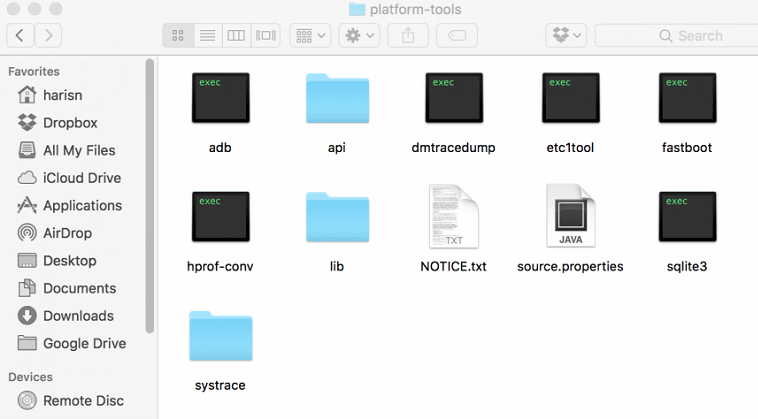Screen dimensions: 758x419
Task: Select the lib folder icon
Action: (337, 217)
